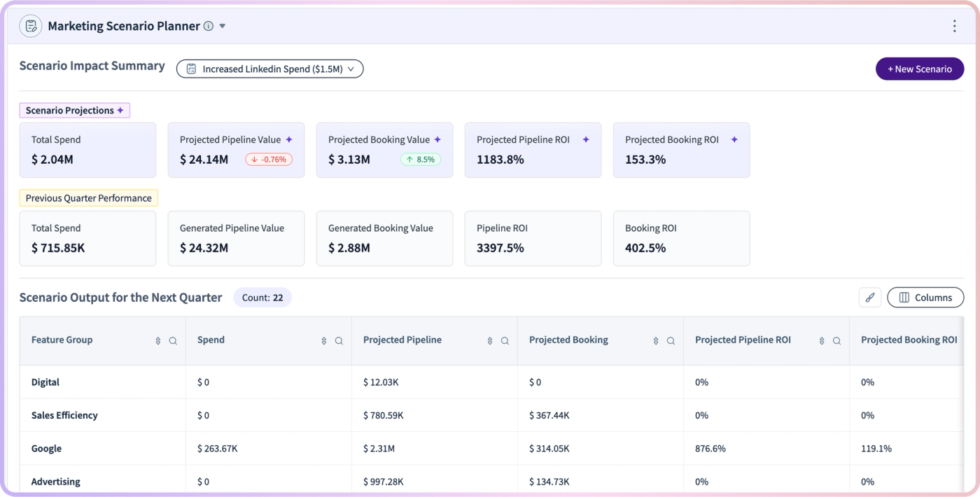The height and width of the screenshot is (497, 980).
Task: Click the brush edit icon near Columns
Action: [870, 297]
